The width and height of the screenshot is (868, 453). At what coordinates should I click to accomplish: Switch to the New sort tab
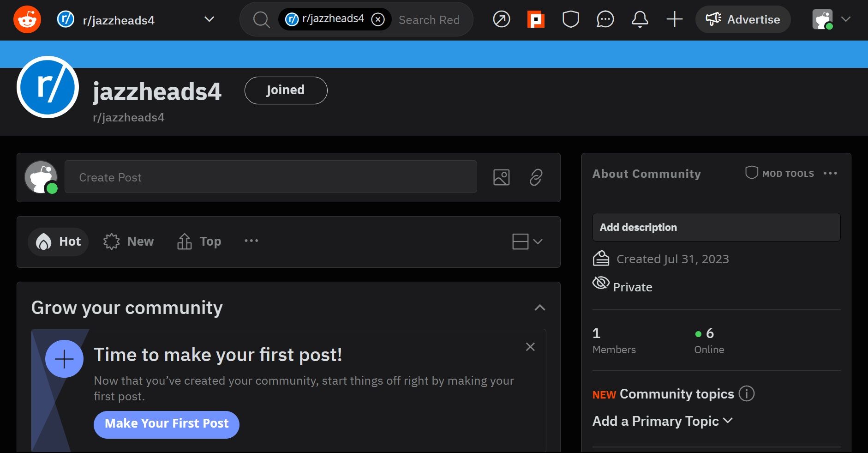click(128, 241)
